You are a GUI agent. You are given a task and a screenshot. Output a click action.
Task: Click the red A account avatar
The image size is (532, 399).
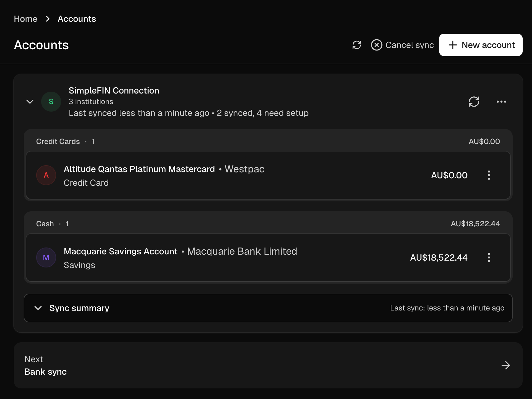(46, 175)
